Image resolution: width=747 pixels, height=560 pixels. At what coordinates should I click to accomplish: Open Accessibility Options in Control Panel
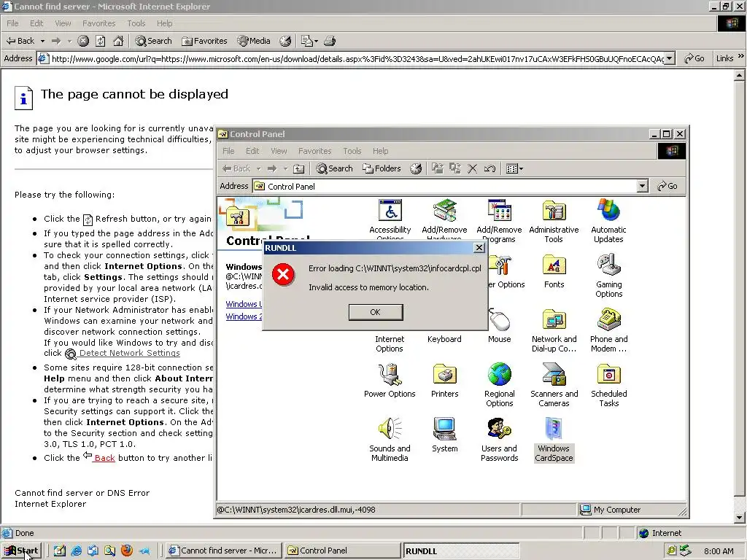point(390,220)
